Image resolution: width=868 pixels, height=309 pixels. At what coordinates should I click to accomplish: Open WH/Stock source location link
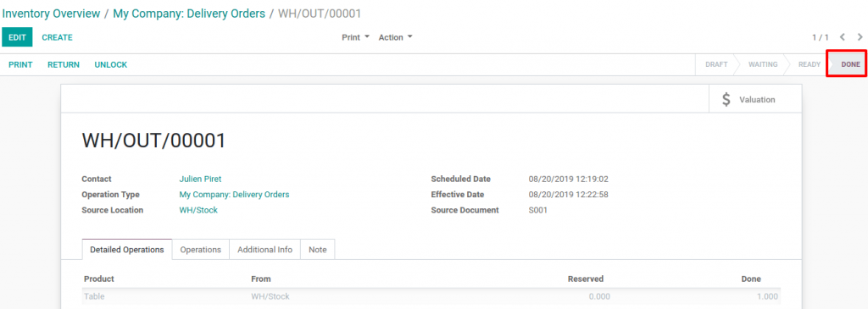[x=198, y=210]
